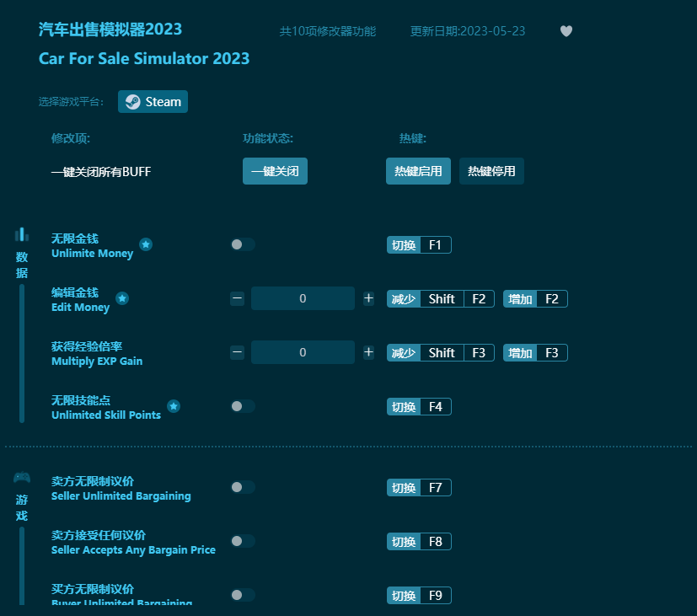Decrease Edit Money value with minus button

pos(238,298)
